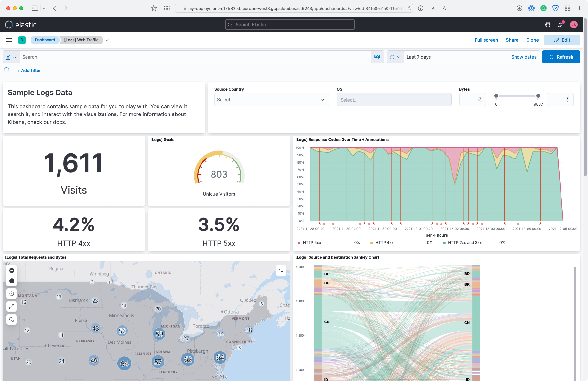Click the map zoom out button
The width and height of the screenshot is (588, 381).
12,281
